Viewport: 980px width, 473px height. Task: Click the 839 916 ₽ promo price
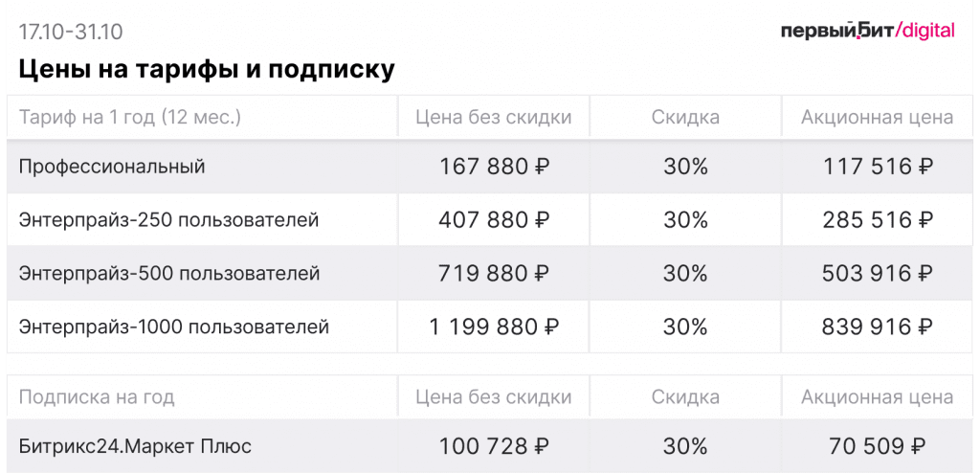coord(878,327)
